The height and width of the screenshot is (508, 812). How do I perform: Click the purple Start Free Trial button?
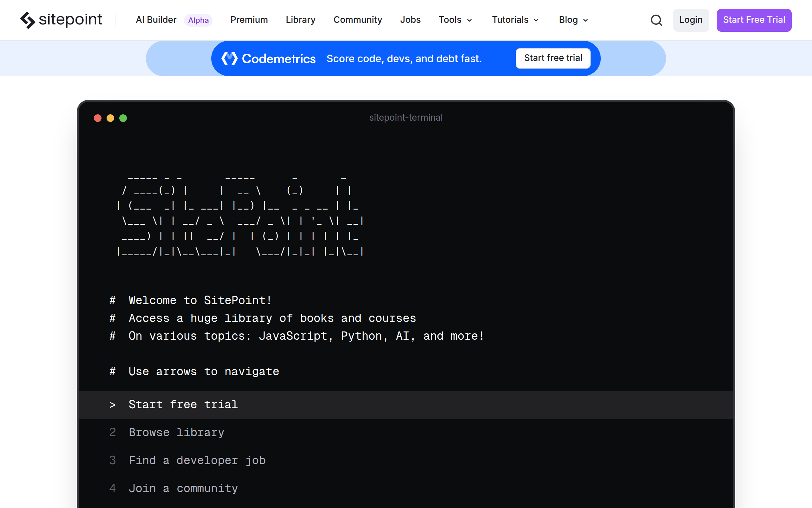click(x=754, y=20)
